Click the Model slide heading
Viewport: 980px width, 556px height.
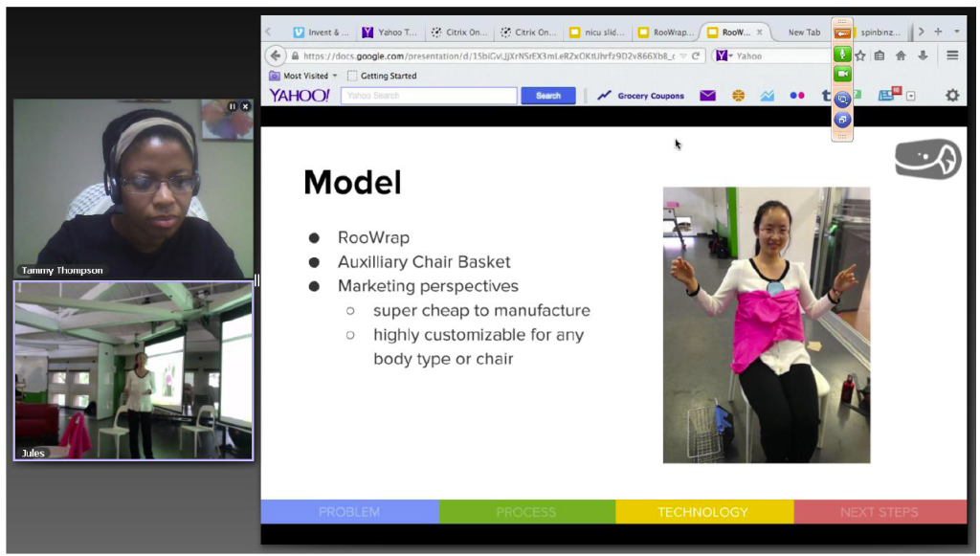pyautogui.click(x=352, y=183)
